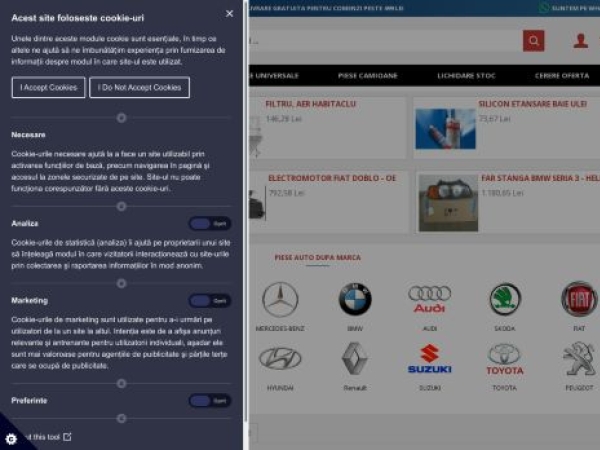Select the Mercedes-Benz brand logo
Viewport: 600px width, 450px height.
point(280,300)
